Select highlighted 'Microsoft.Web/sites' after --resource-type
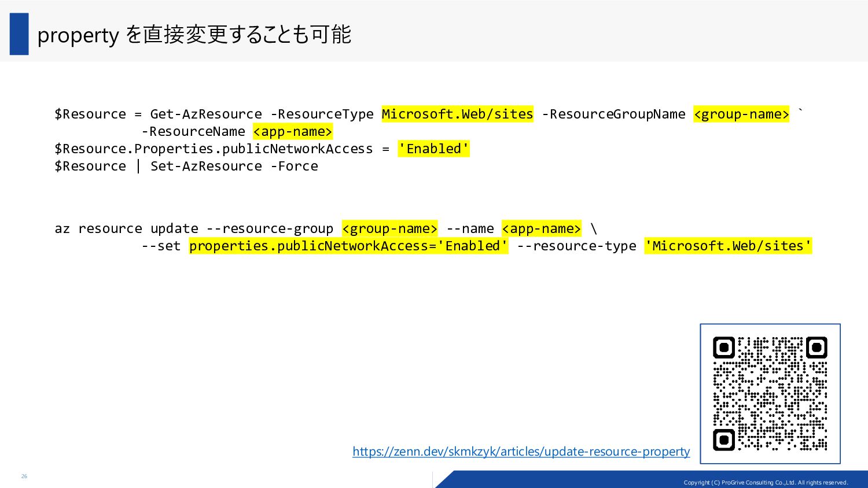 click(x=728, y=246)
